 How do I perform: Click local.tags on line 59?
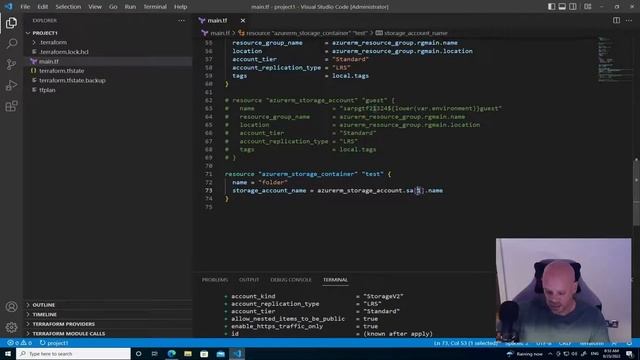(350, 76)
